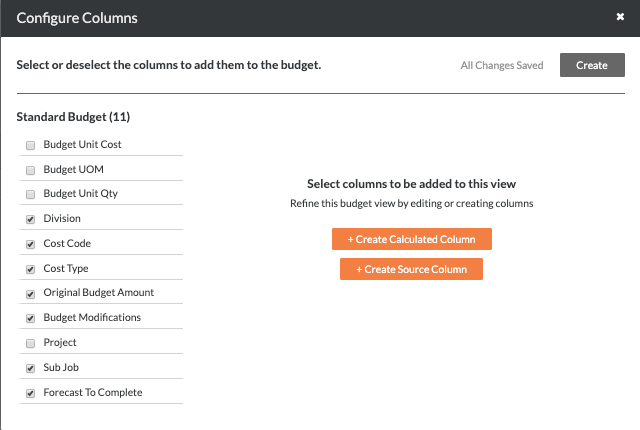Click Create Calculated Column button
Image resolution: width=640 pixels, height=430 pixels.
[x=411, y=239]
